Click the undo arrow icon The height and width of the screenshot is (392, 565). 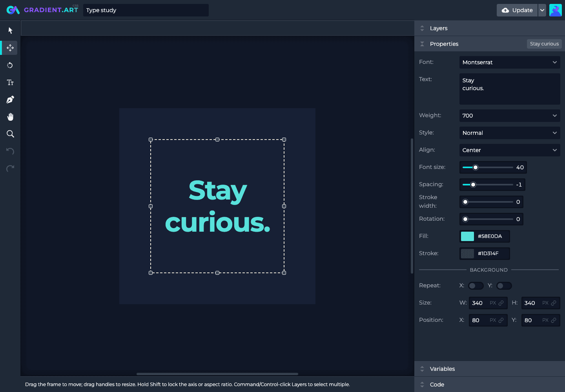coord(10,151)
